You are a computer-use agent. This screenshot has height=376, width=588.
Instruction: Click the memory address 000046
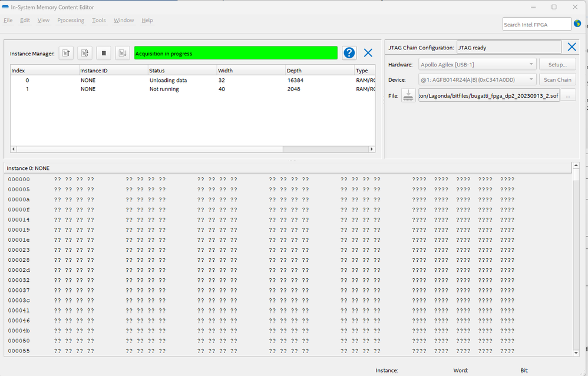click(x=19, y=321)
